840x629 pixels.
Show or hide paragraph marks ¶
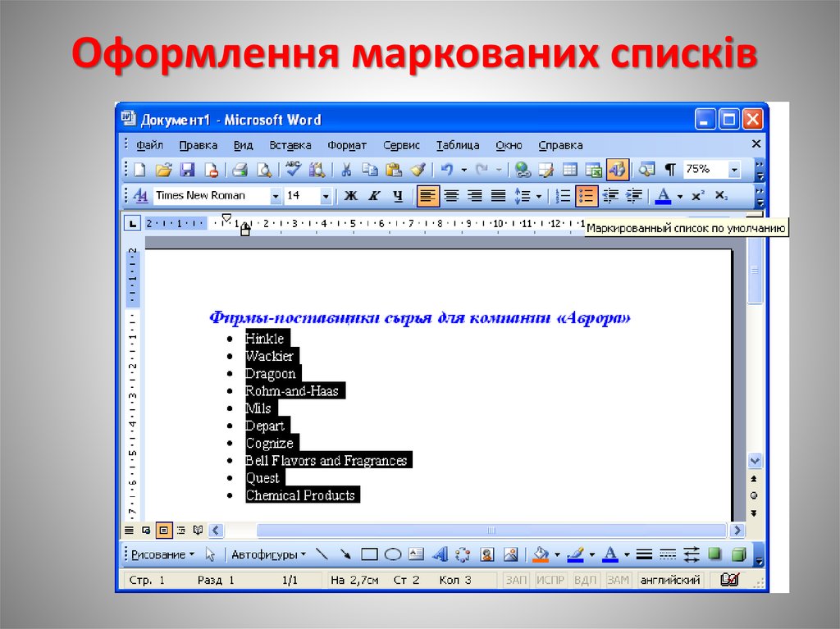669,170
